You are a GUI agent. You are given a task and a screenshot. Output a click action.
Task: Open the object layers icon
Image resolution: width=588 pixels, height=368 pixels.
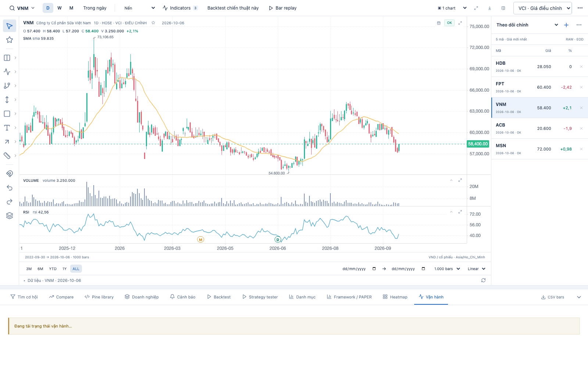pyautogui.click(x=10, y=216)
